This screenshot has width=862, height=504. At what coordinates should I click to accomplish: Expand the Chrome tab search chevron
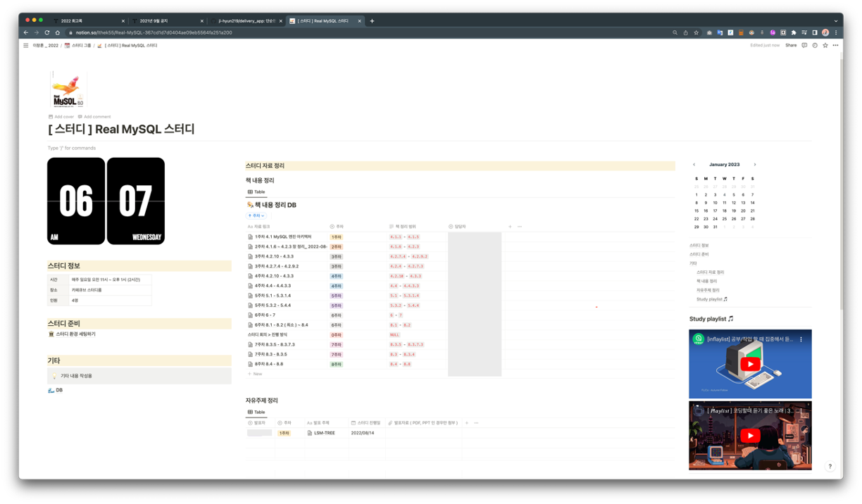coord(836,21)
